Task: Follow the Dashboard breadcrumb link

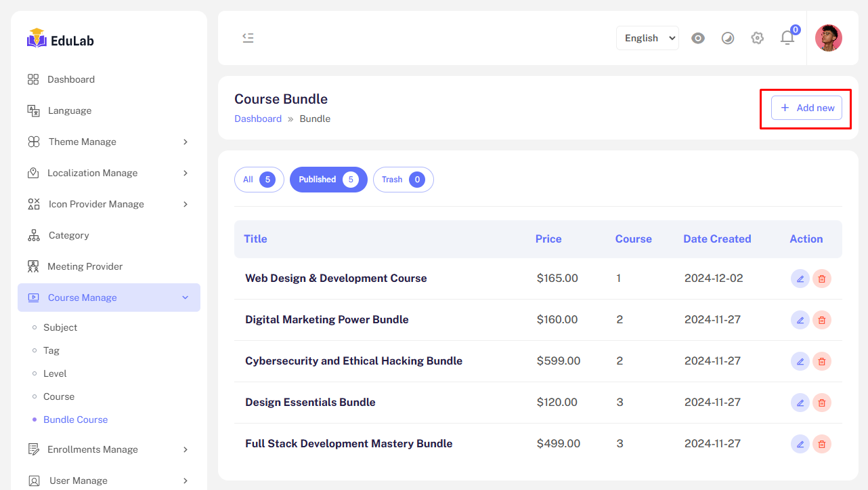Action: click(257, 119)
